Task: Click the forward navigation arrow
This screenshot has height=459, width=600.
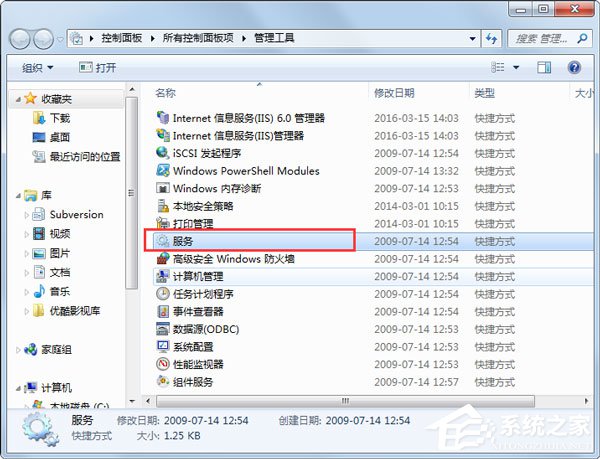Action: pos(43,39)
